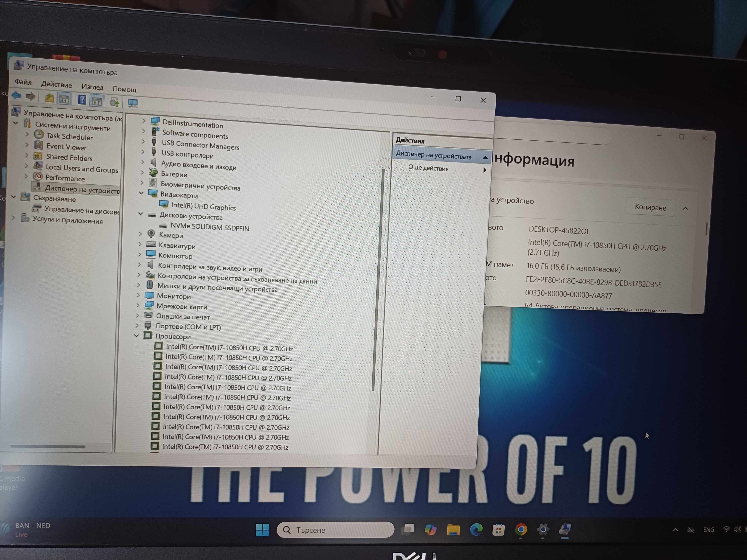
Task: Collapse the device section chevron beside Копиране
Action: [685, 209]
